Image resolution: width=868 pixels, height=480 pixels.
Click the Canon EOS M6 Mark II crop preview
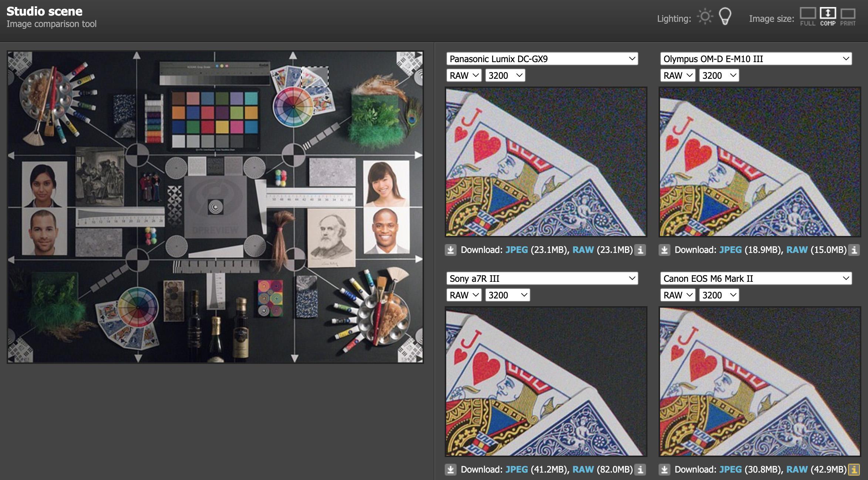click(x=760, y=382)
